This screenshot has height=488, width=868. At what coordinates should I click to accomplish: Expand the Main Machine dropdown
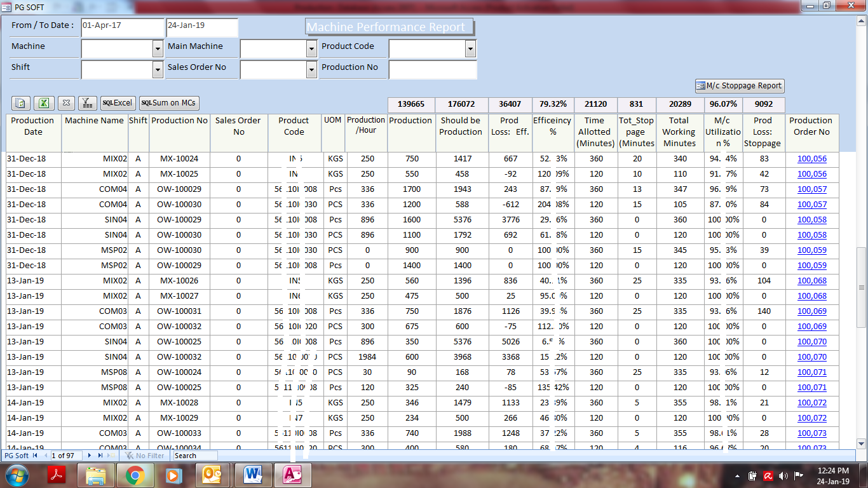(311, 49)
